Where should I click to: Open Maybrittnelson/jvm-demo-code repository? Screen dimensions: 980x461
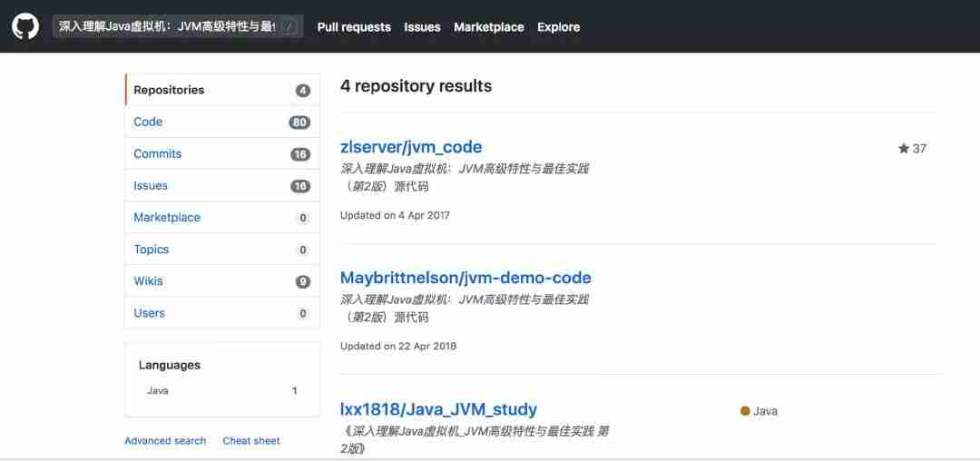coord(465,278)
